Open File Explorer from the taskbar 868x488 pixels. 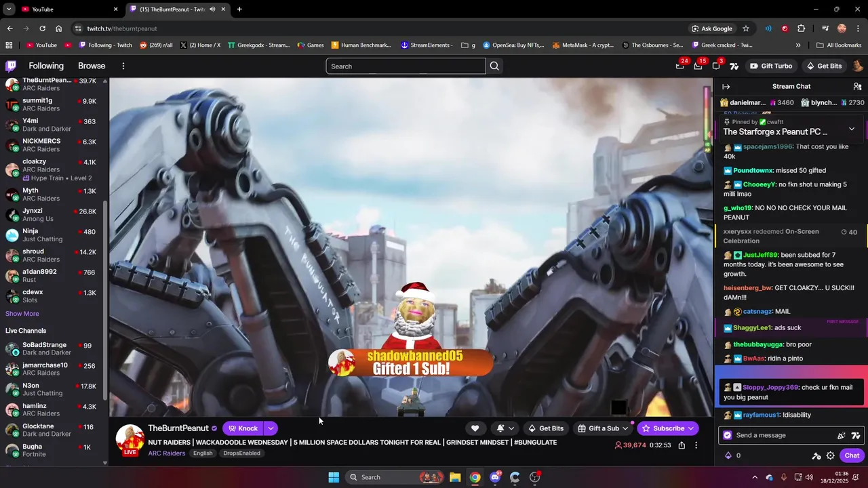pyautogui.click(x=455, y=477)
